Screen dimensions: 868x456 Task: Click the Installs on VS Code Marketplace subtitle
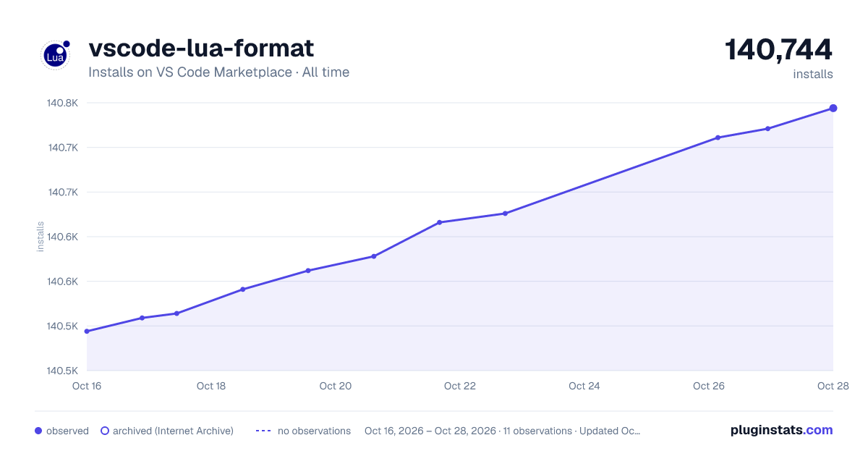click(218, 72)
